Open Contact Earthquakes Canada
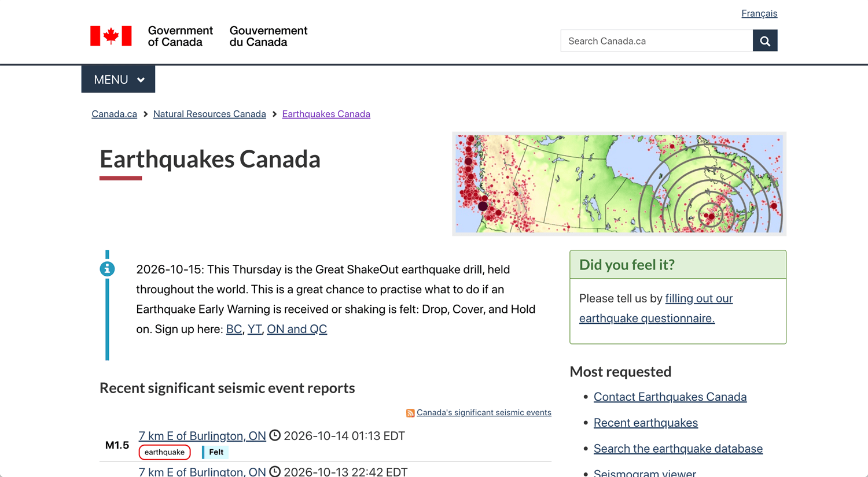This screenshot has width=868, height=477. pos(670,397)
